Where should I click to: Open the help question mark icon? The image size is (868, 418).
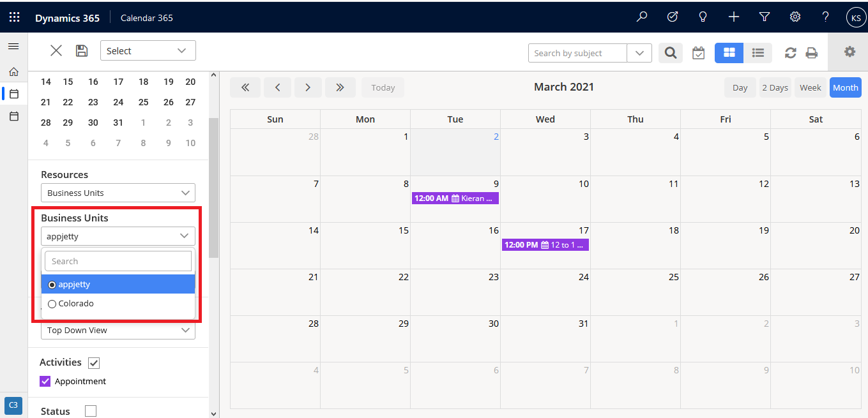(x=826, y=17)
